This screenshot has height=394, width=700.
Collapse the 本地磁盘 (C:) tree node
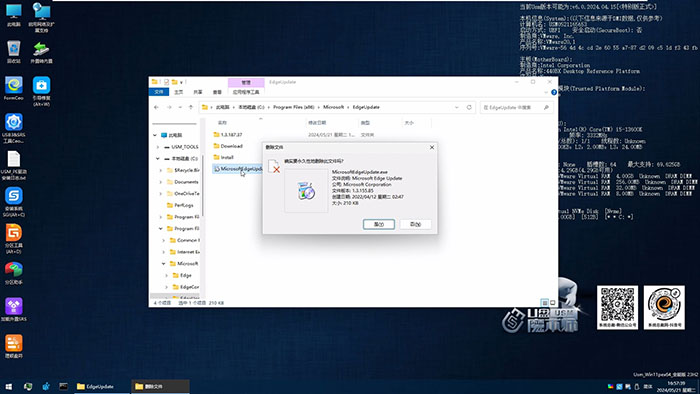(158, 158)
